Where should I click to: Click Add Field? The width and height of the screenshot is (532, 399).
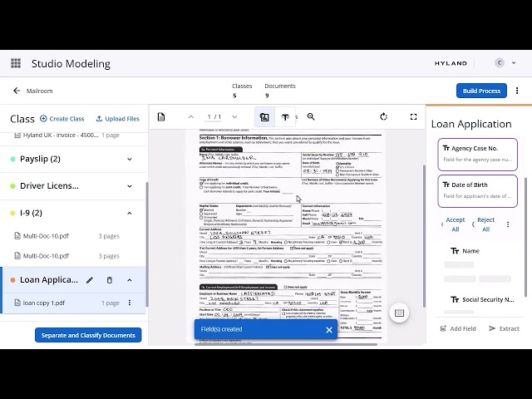tap(458, 328)
